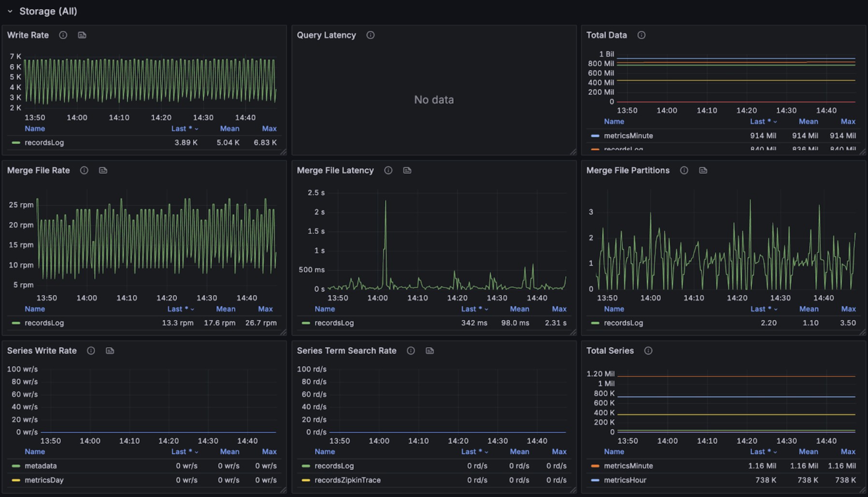Click the Merge File Partitions info icon
Image resolution: width=868 pixels, height=497 pixels.
(x=684, y=170)
